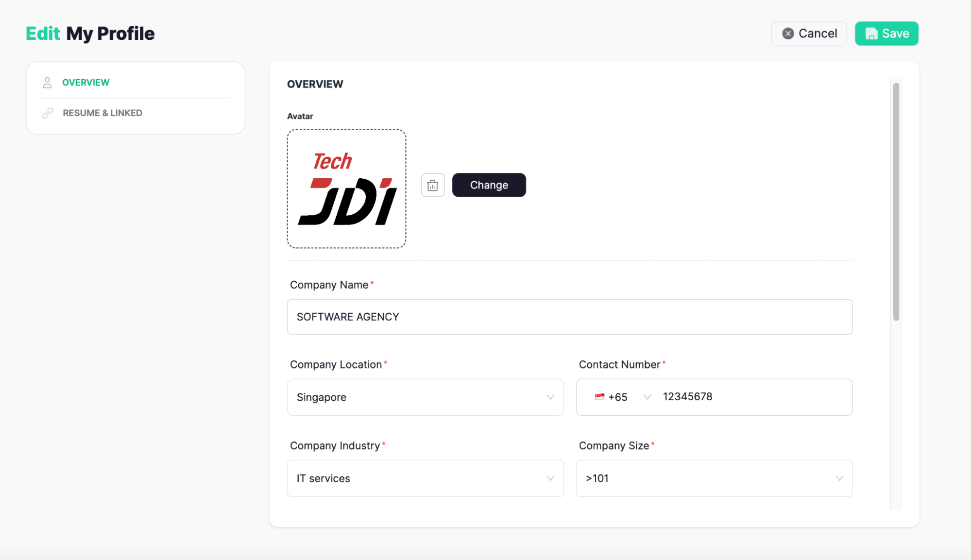Click the link icon beside RESUME & LINKED

[x=47, y=113]
